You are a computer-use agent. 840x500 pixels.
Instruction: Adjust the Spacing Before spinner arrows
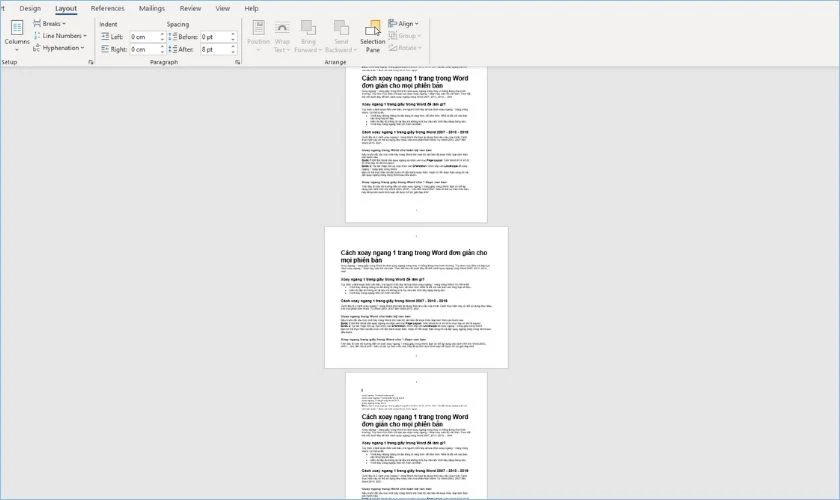tap(234, 37)
